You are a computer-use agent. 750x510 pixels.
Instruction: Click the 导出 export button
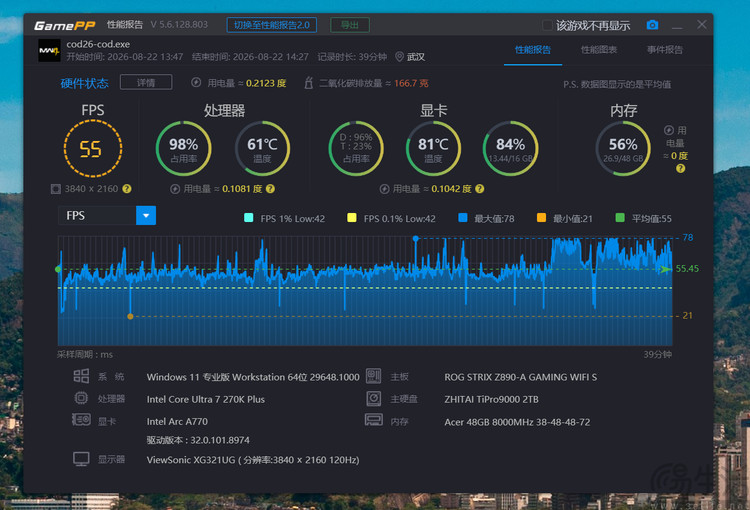(350, 25)
